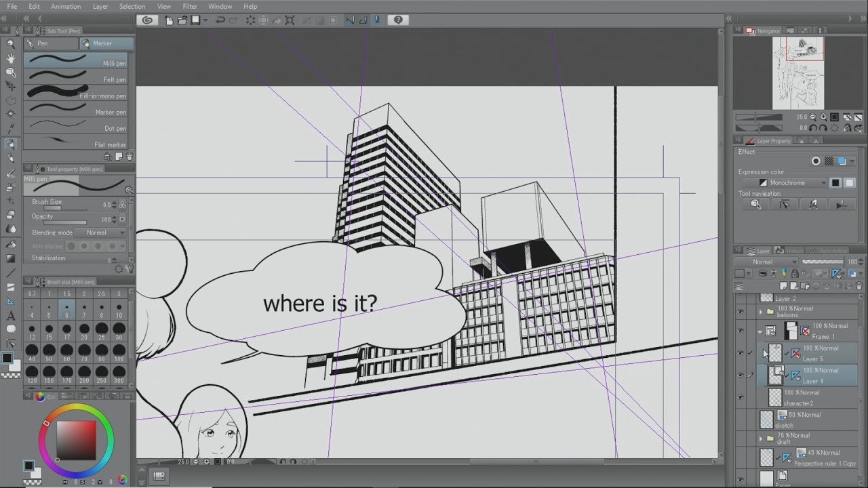This screenshot has width=868, height=488.
Task: Adjust the Opacity slider
Action: click(65, 222)
